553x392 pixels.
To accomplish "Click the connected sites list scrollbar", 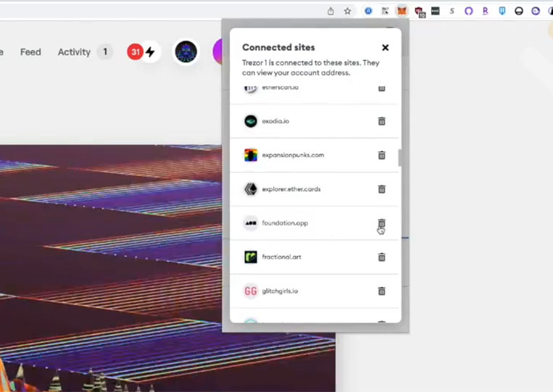I will click(x=399, y=157).
